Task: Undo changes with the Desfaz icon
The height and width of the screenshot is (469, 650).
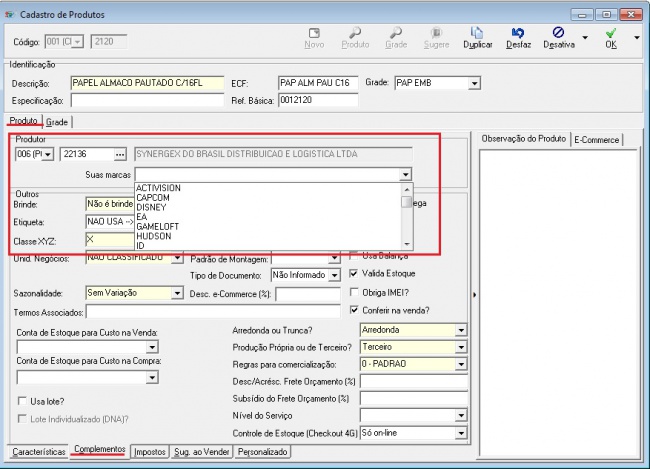Action: [x=518, y=38]
